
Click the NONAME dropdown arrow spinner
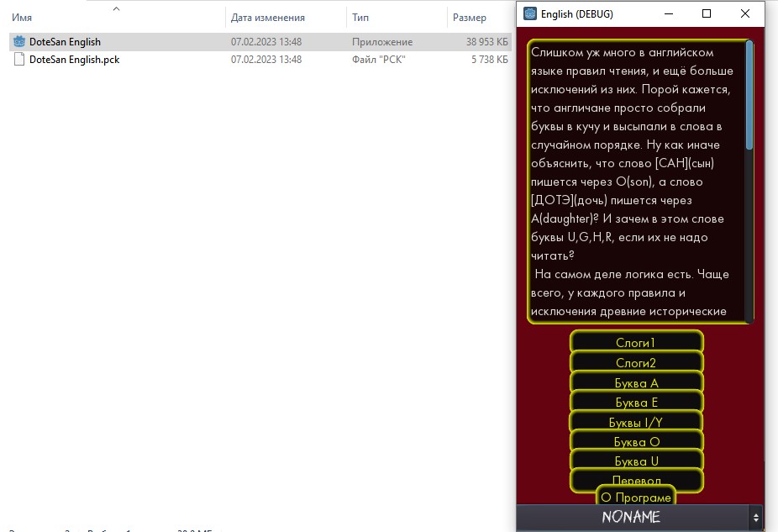pyautogui.click(x=755, y=518)
